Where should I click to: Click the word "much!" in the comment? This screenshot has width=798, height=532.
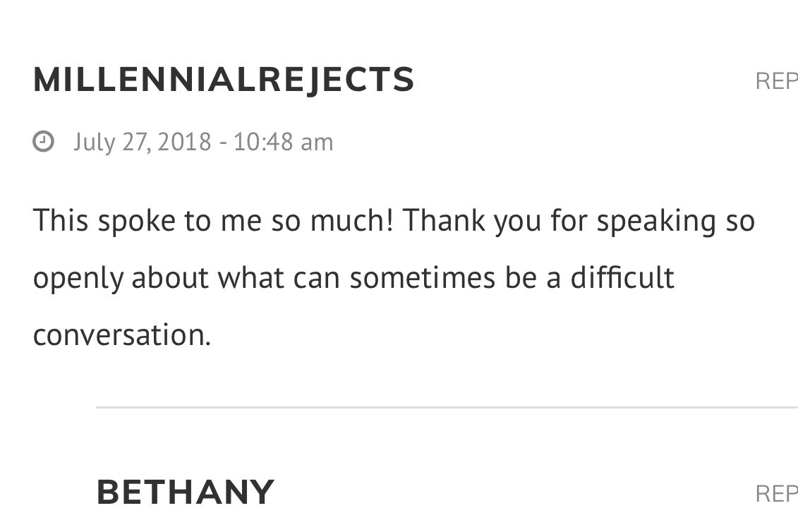351,220
